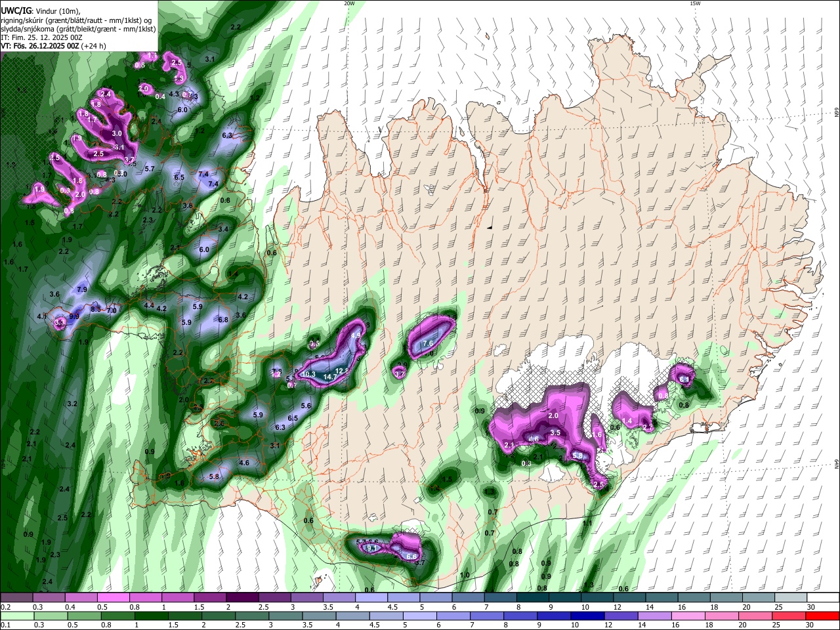Click the 66N latitude label on the right edge
This screenshot has width=840, height=630.
(837, 113)
